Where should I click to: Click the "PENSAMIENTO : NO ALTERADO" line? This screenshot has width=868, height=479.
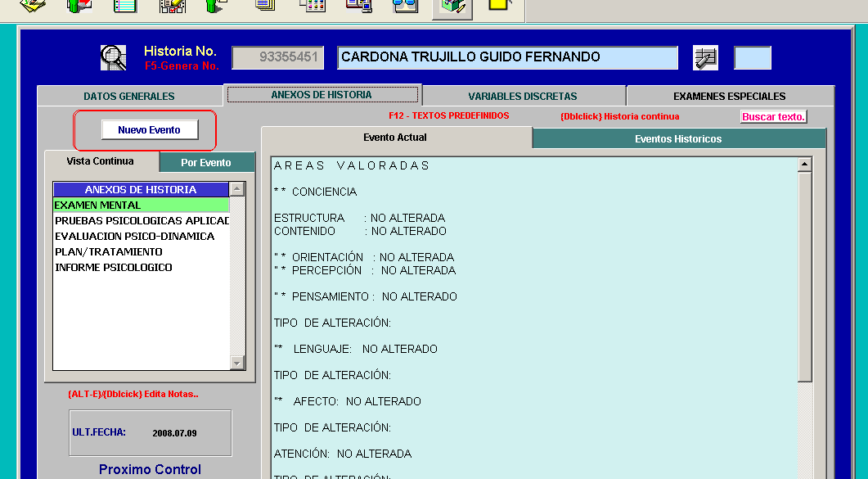pos(366,296)
